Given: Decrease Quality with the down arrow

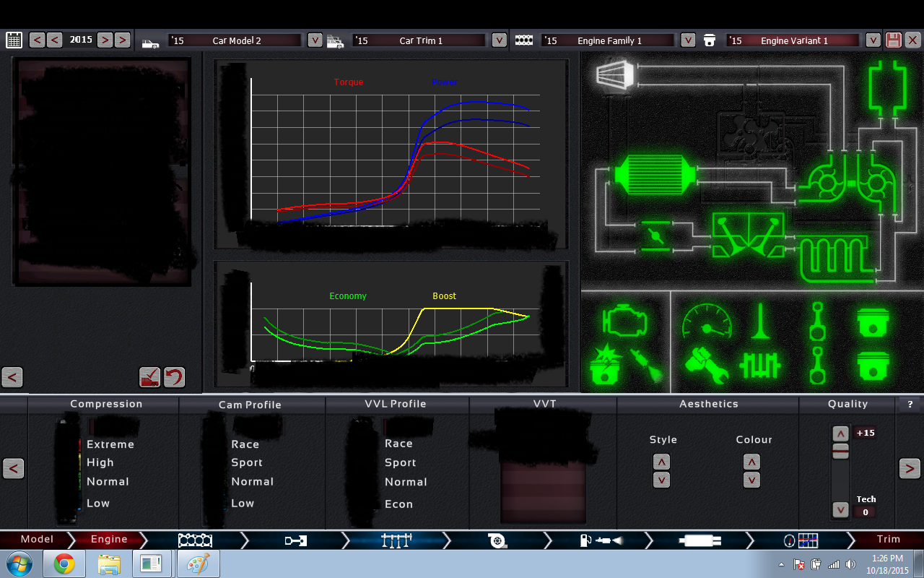Looking at the screenshot, I should [840, 509].
